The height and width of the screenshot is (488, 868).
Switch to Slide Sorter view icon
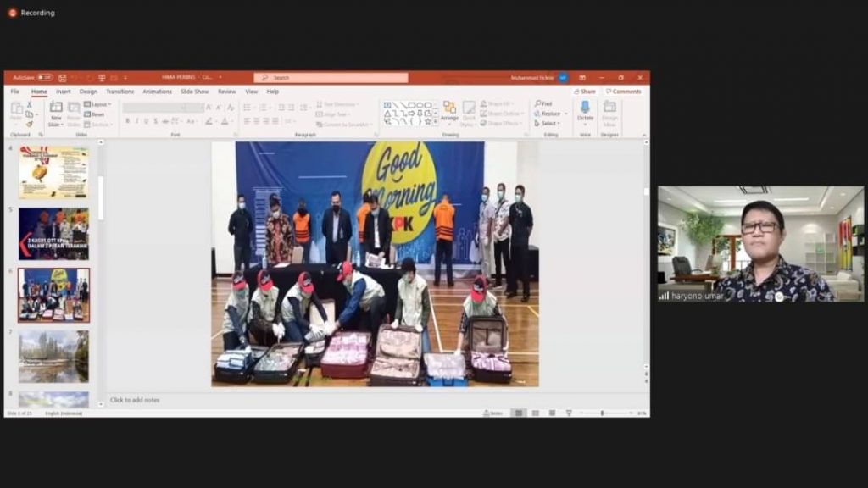(536, 413)
